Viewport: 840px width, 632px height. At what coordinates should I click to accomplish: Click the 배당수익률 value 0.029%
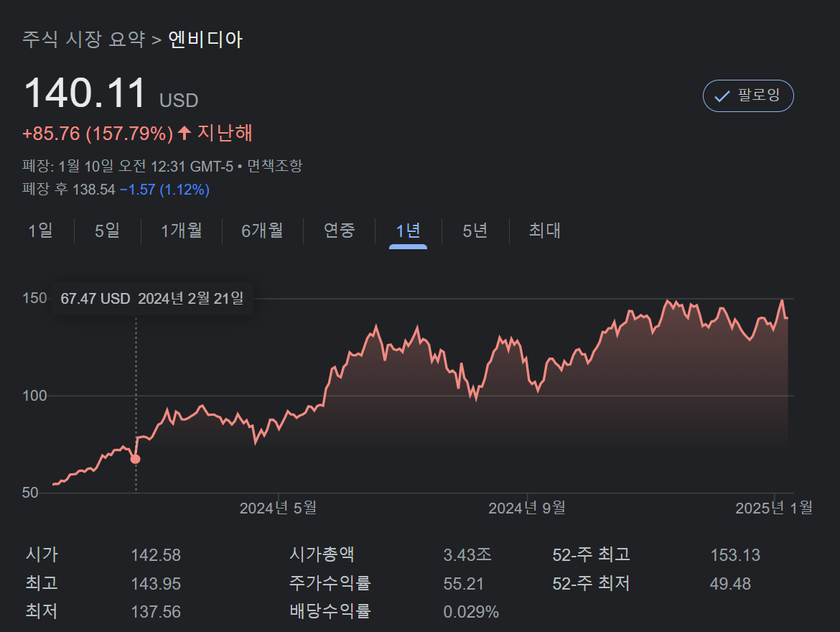(471, 612)
